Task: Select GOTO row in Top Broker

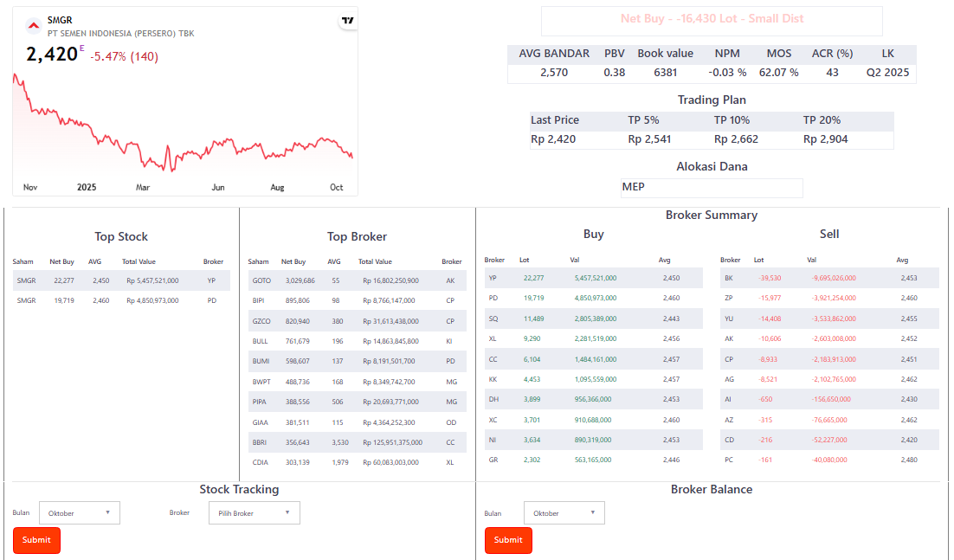Action: [x=358, y=281]
